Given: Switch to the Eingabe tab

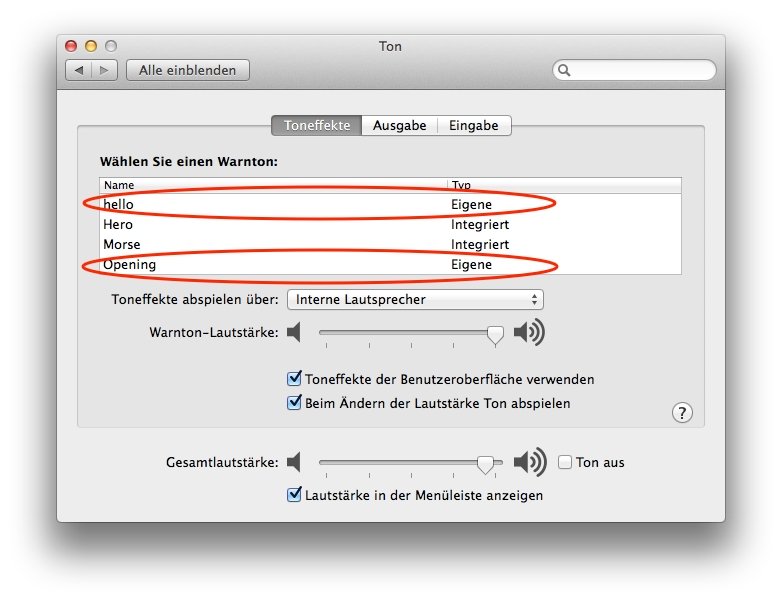Looking at the screenshot, I should [474, 126].
